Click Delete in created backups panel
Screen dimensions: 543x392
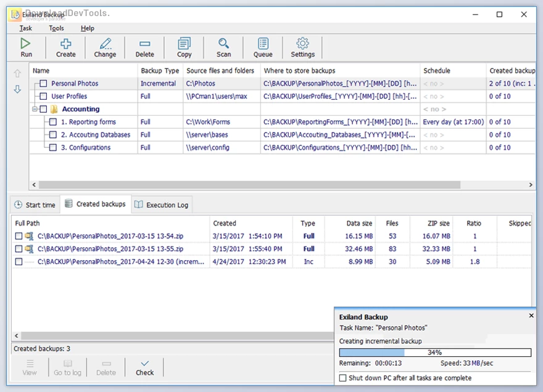106,367
